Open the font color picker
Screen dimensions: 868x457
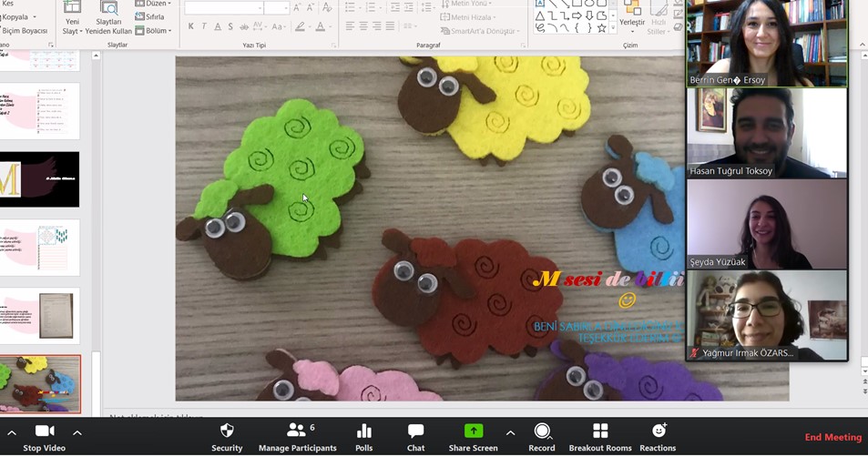coord(321,27)
